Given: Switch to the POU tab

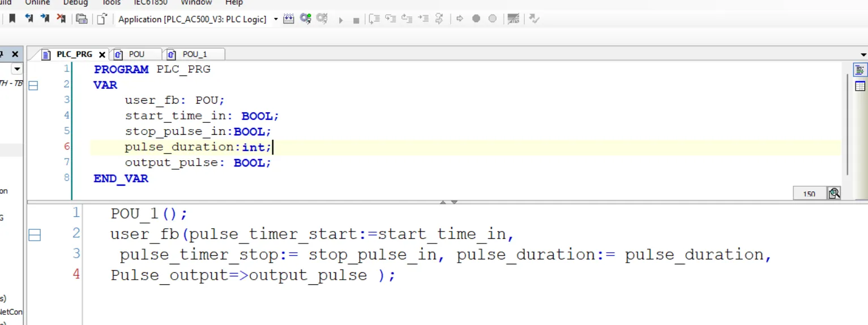Looking at the screenshot, I should (x=136, y=54).
